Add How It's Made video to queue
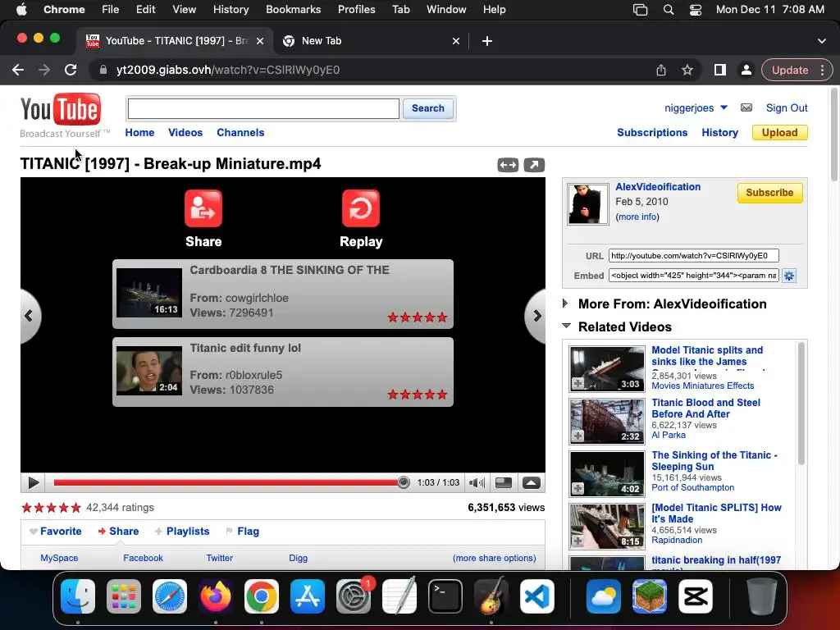840x630 pixels. [x=578, y=541]
